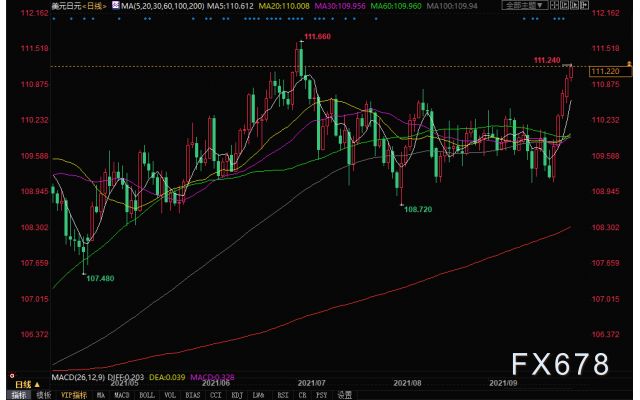Expand the 日线 period selector at bottom left
Viewport: 640px width, 400px height.
click(x=24, y=382)
